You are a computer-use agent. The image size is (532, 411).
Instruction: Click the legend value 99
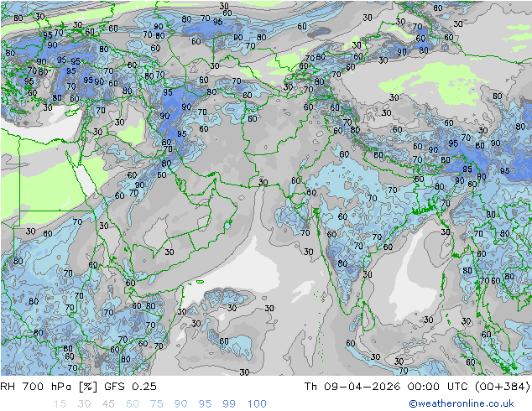[x=229, y=404]
